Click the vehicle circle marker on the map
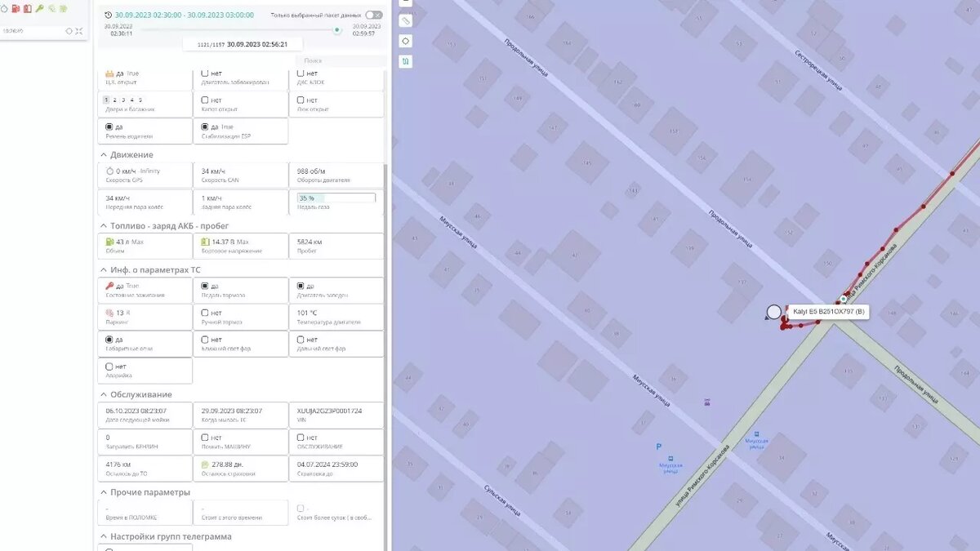The width and height of the screenshot is (980, 551). pos(774,312)
